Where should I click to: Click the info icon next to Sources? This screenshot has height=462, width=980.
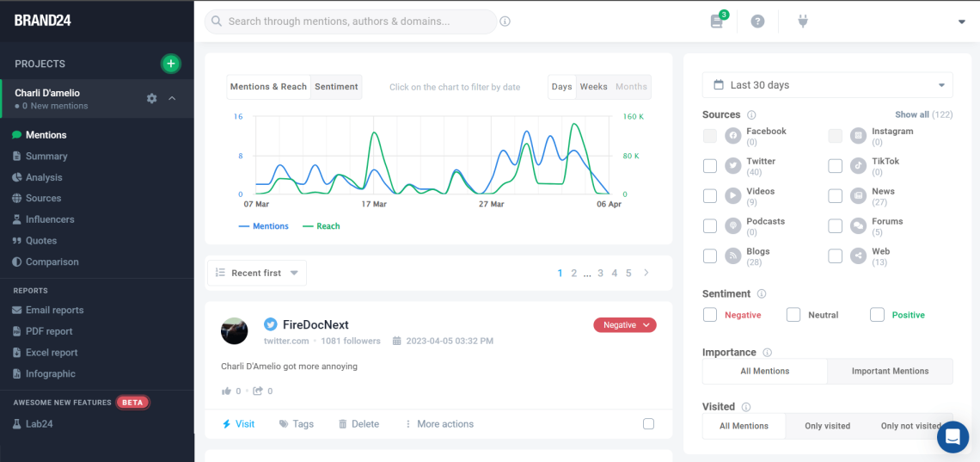tap(751, 115)
